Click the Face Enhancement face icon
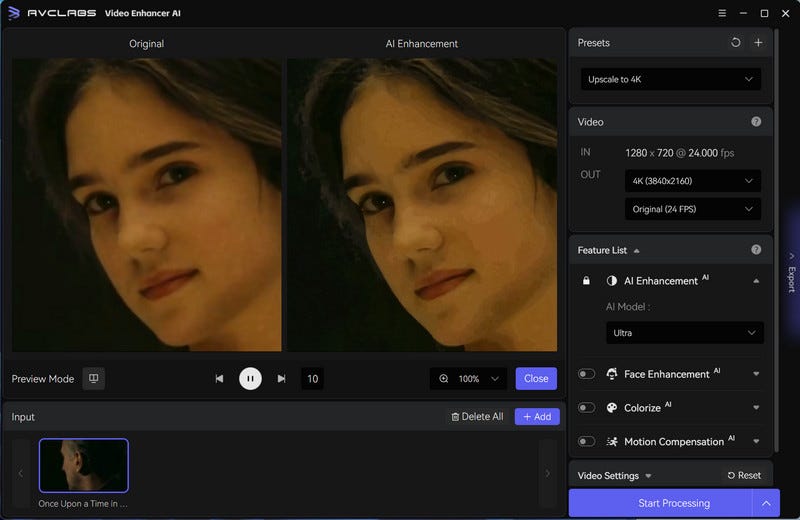The image size is (800, 520). (x=612, y=374)
